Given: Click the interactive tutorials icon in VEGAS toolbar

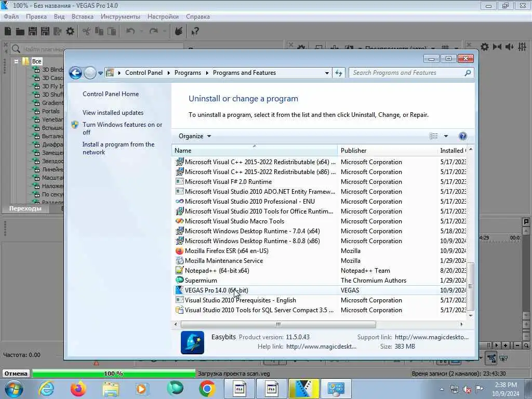Looking at the screenshot, I should tap(179, 32).
